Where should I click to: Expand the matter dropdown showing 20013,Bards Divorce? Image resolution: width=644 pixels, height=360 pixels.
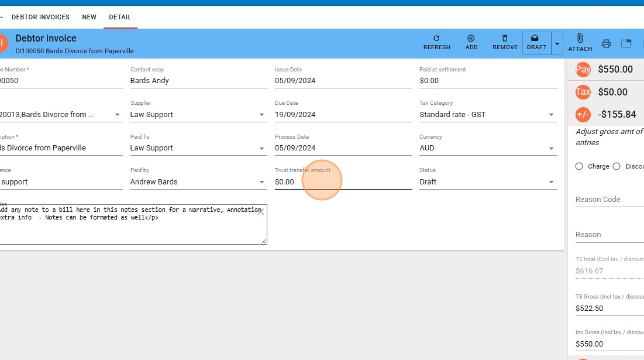[117, 115]
